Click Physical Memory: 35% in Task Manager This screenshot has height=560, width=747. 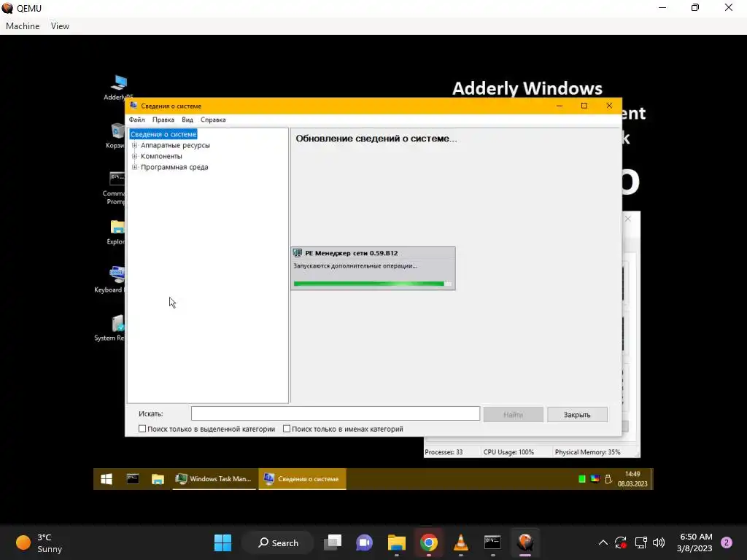tap(587, 452)
